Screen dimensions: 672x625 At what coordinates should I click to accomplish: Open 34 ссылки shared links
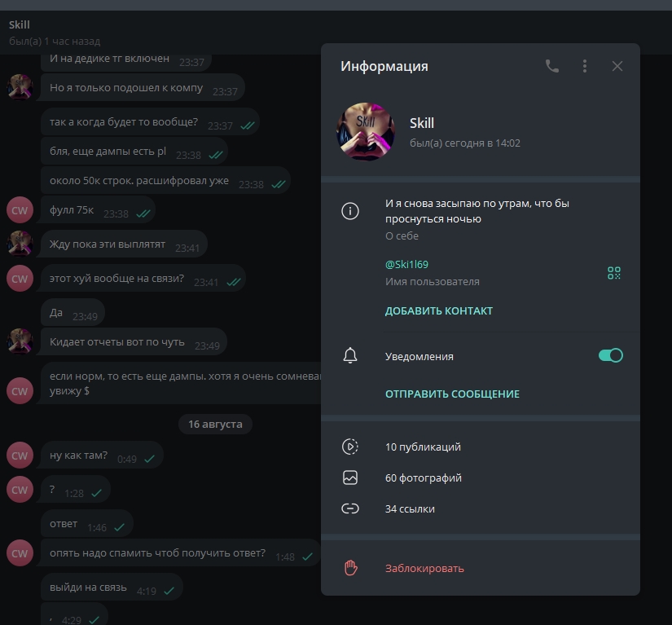(481, 508)
